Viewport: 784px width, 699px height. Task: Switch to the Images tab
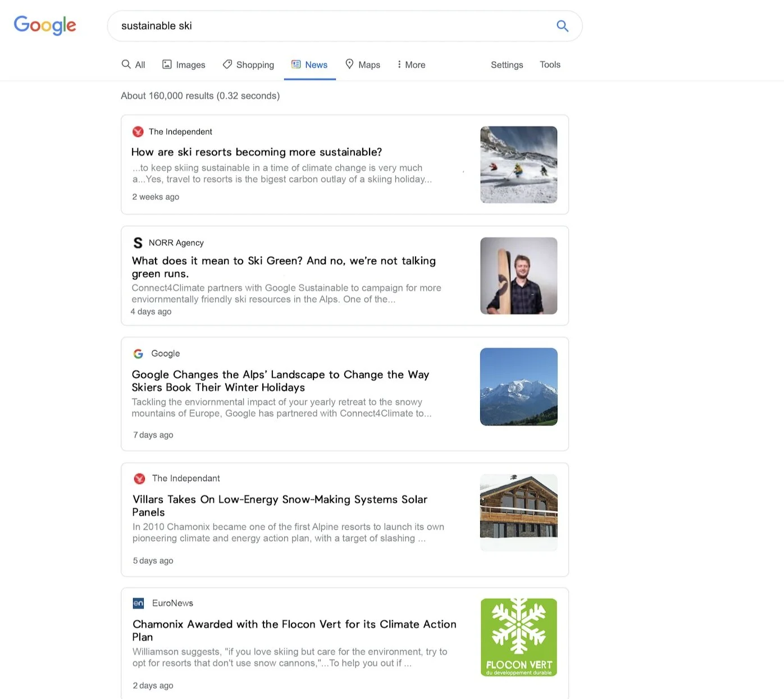coord(184,65)
